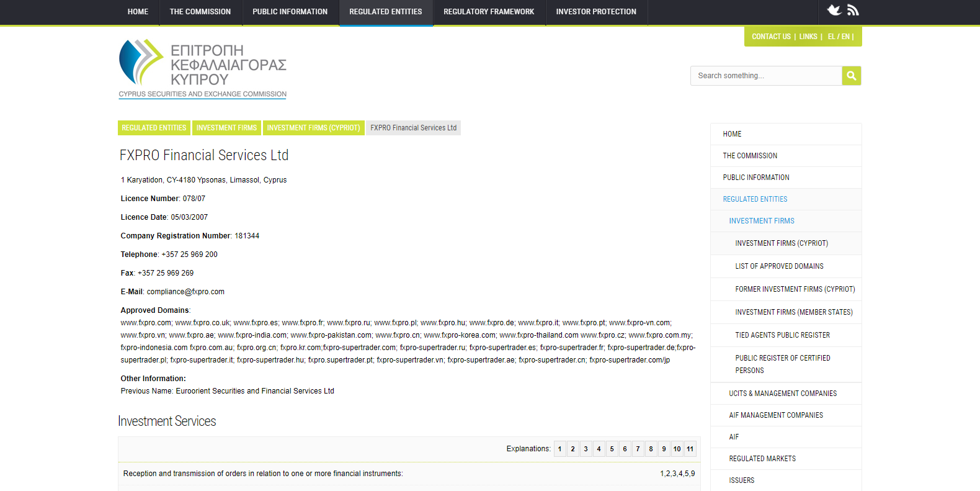Click Eurorient Securities previous name text
The image size is (980, 491).
(x=255, y=391)
